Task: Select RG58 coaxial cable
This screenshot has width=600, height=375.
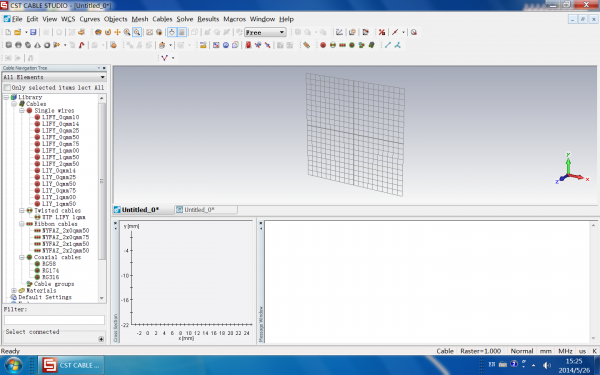Action: pyautogui.click(x=49, y=264)
